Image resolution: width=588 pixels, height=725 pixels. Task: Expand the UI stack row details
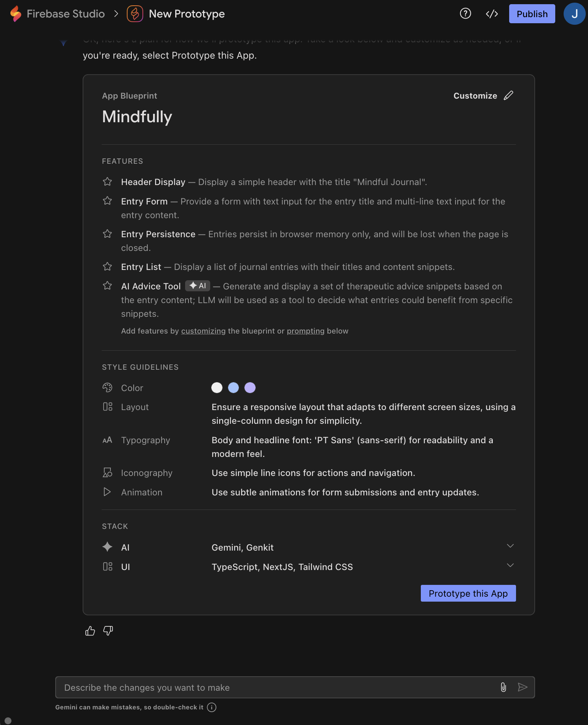click(x=511, y=565)
